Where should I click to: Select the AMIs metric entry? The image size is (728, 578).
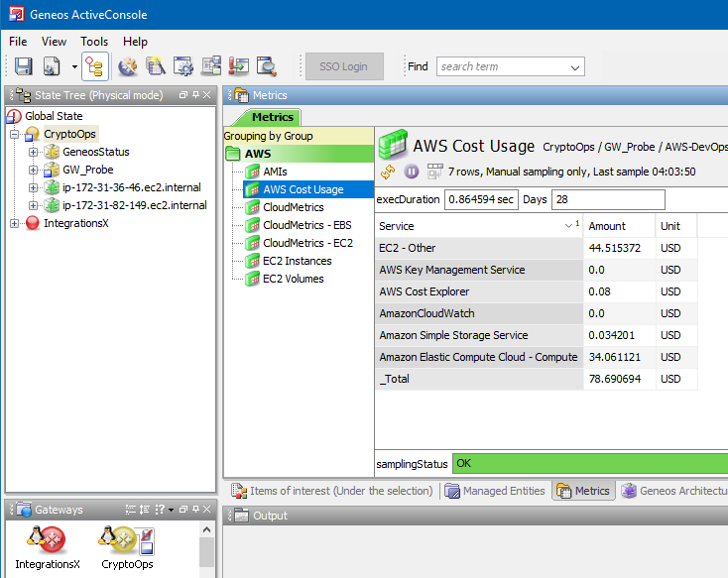275,172
